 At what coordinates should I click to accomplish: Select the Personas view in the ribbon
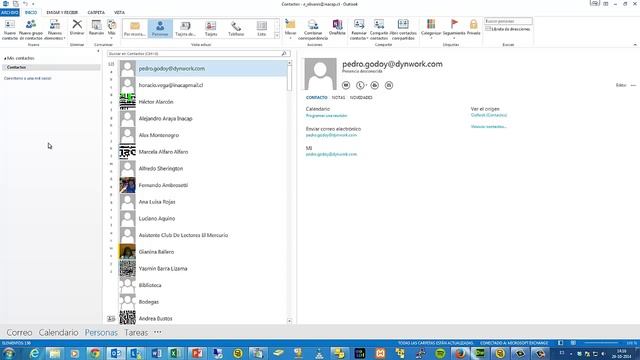(x=160, y=29)
